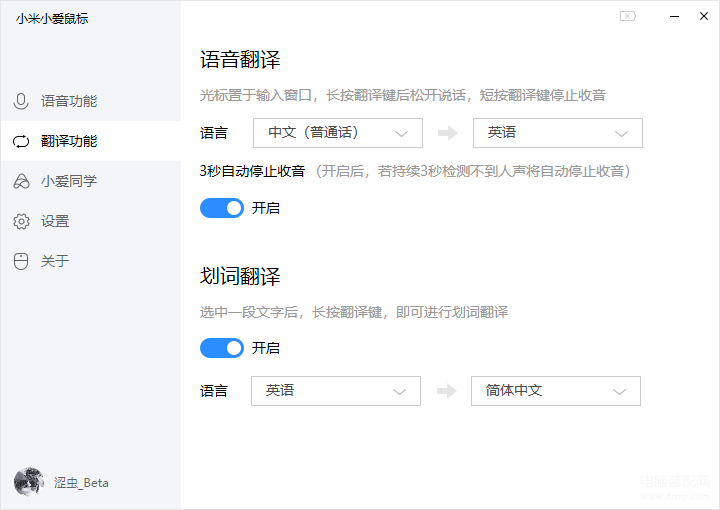Screen dimensions: 720x510
Task: Click the 语音翻译 heading
Action: pos(240,60)
